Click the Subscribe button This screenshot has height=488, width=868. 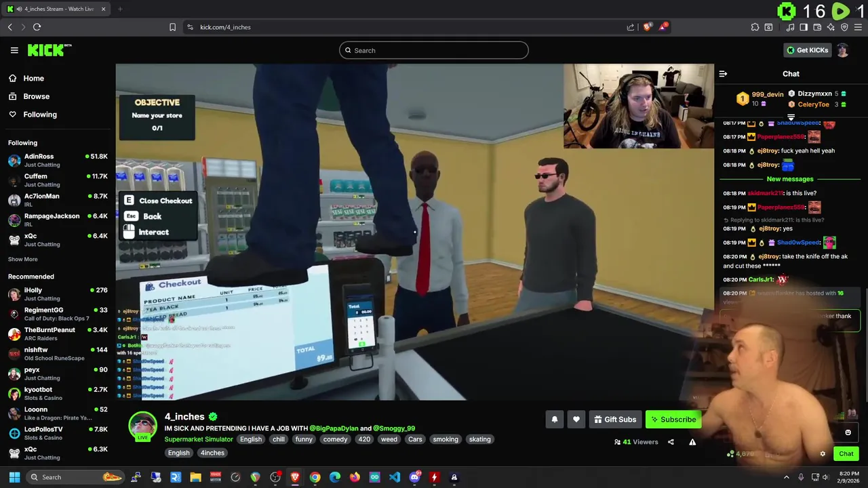tap(673, 420)
